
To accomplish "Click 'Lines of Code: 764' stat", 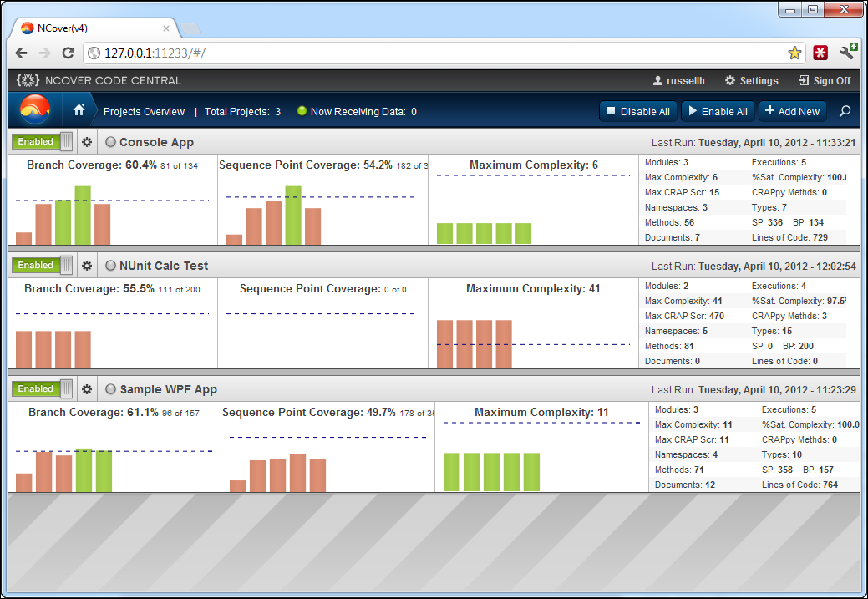I will (799, 485).
